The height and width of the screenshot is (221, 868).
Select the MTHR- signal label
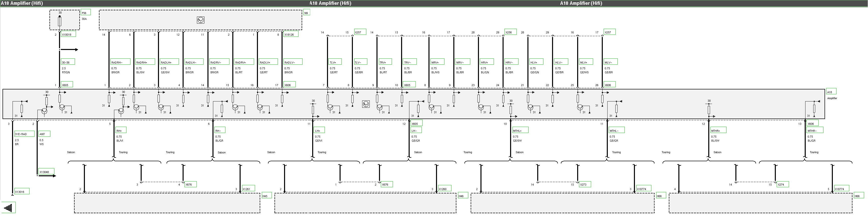coord(815,130)
